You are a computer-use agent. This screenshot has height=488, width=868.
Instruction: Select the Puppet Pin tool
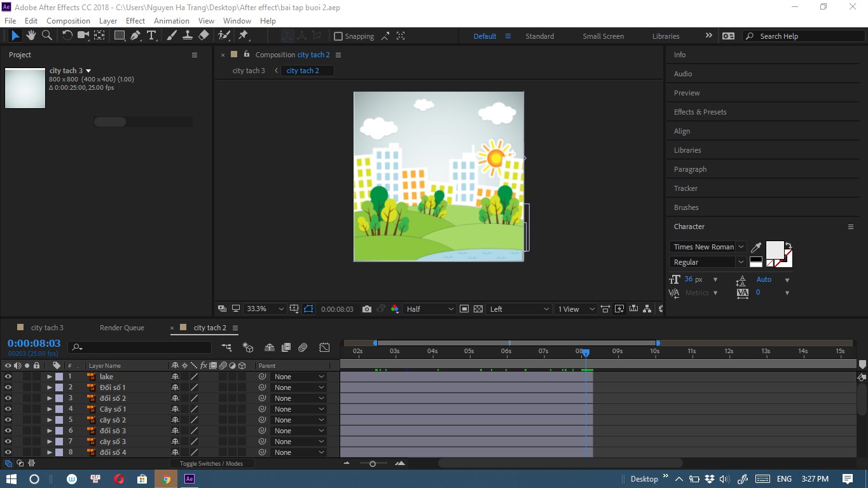tap(244, 36)
